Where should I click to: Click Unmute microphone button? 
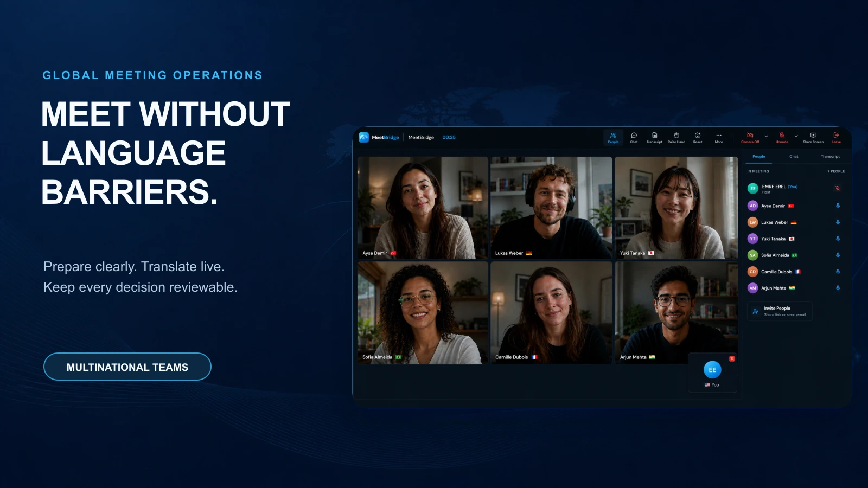[x=782, y=138]
